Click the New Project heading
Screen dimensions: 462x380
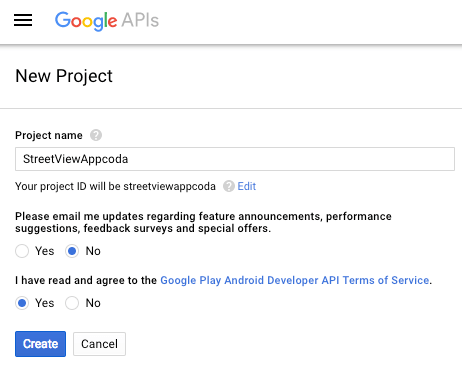(x=64, y=76)
